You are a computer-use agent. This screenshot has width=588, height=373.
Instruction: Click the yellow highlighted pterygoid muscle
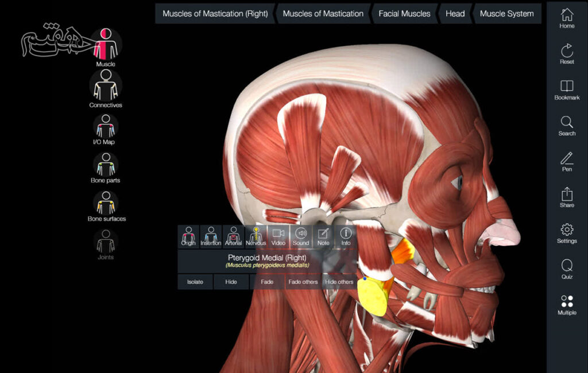[x=372, y=296]
